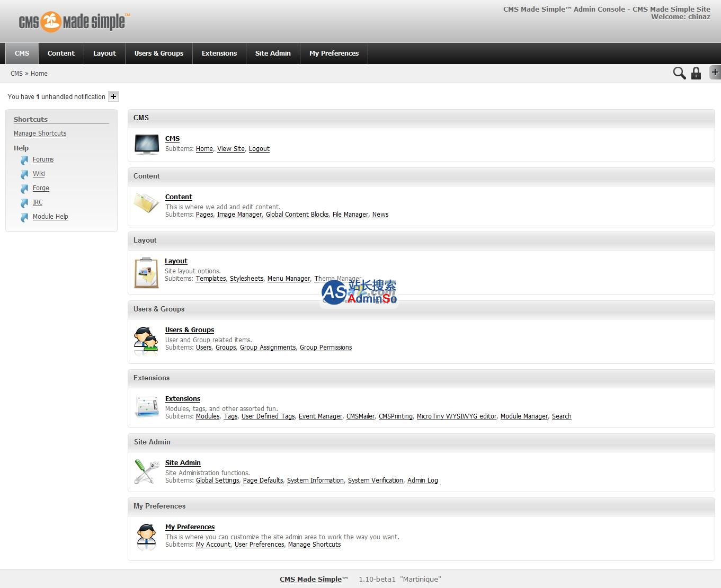Expand the unhandled notification plus button

pos(113,96)
